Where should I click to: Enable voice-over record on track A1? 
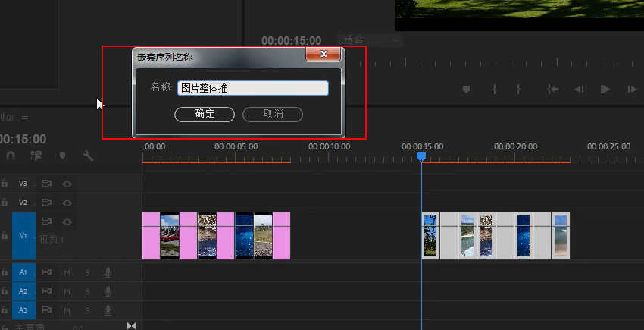(x=108, y=272)
